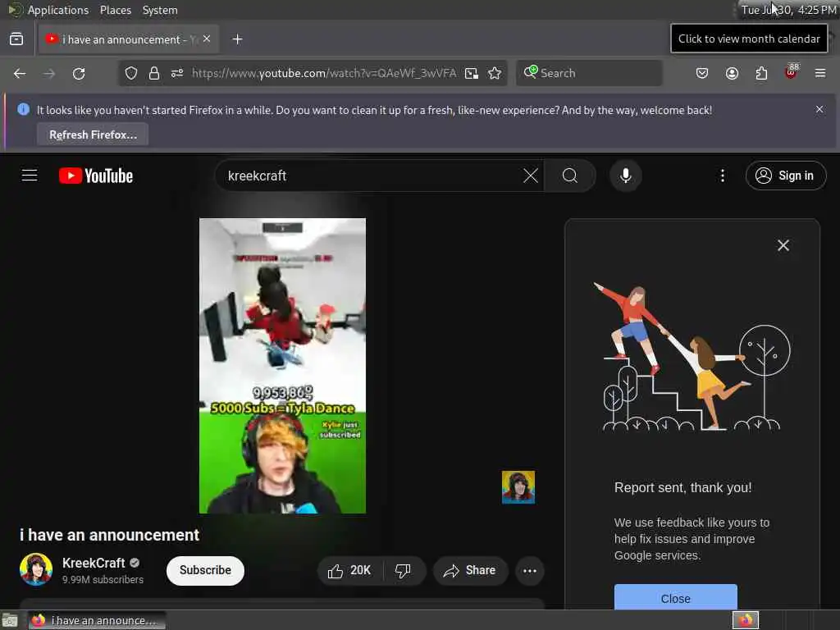The width and height of the screenshot is (840, 630).
Task: Open the Places menu
Action: pyautogui.click(x=115, y=10)
